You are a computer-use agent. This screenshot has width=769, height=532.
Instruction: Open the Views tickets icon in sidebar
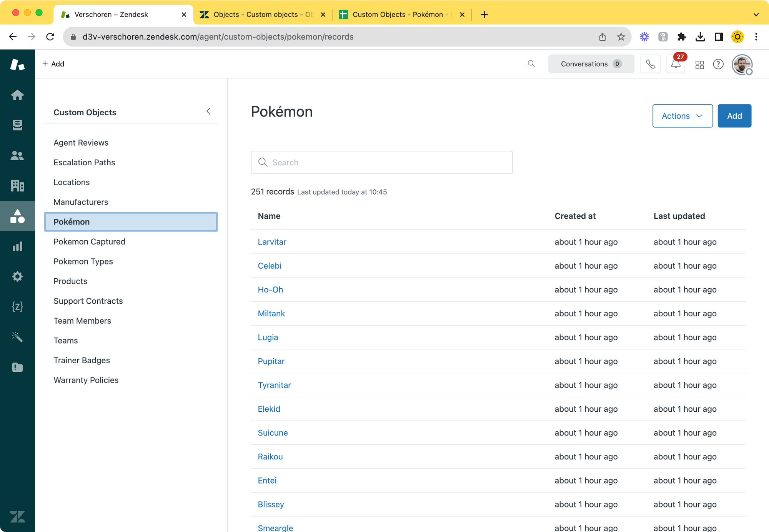click(17, 125)
